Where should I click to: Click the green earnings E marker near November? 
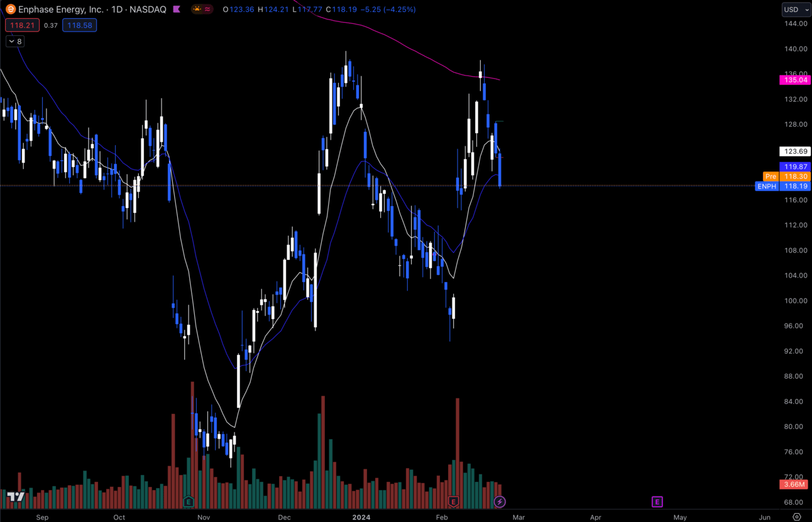pos(188,501)
